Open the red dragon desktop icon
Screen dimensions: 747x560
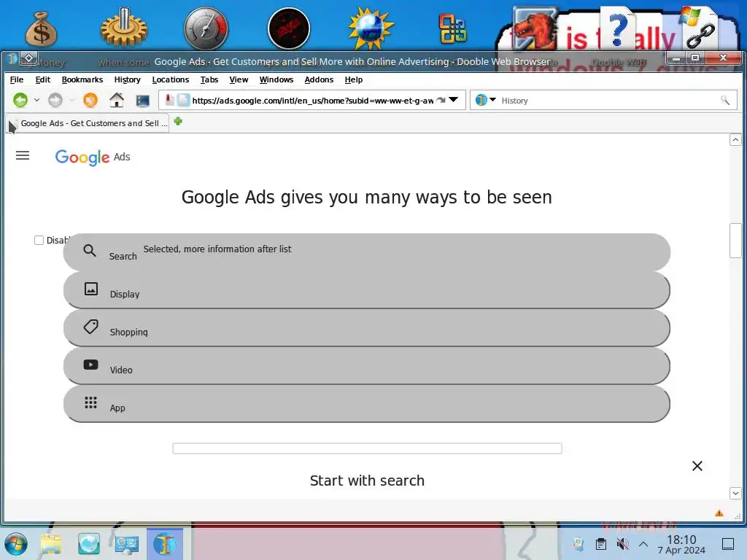(x=535, y=28)
